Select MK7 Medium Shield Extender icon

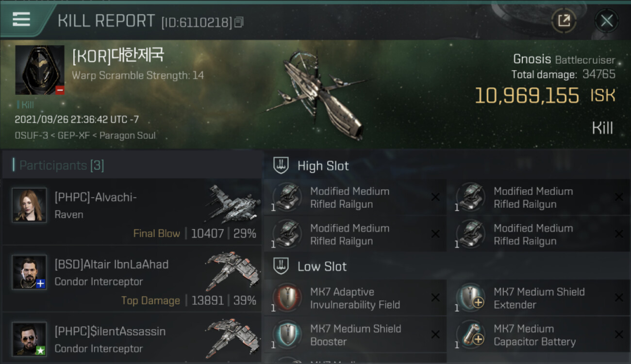[x=471, y=298]
